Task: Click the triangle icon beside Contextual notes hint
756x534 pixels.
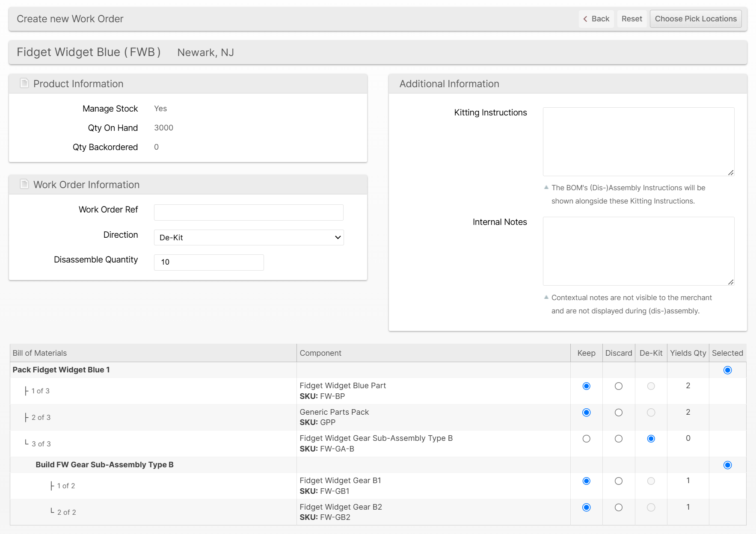Action: 546,298
